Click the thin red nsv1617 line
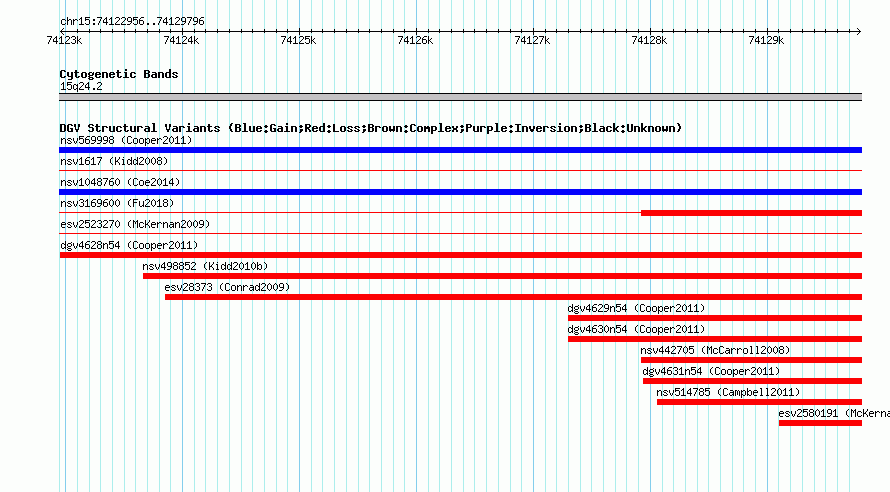 [x=460, y=170]
